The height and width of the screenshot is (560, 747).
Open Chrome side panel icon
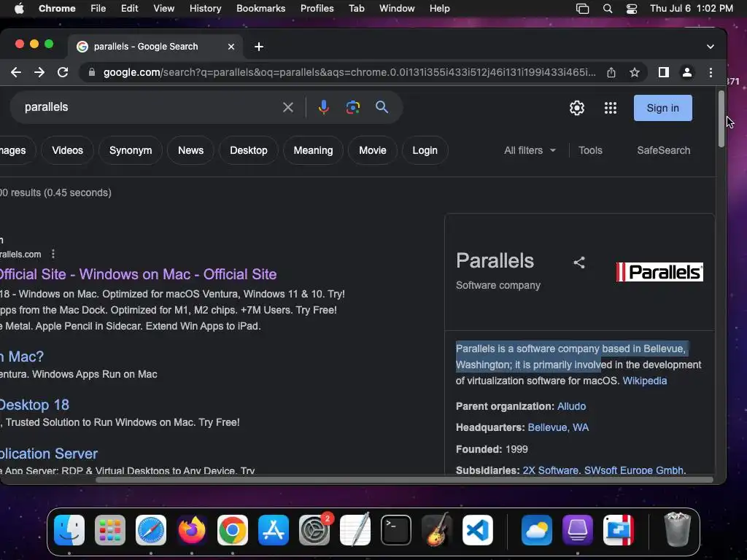(663, 72)
